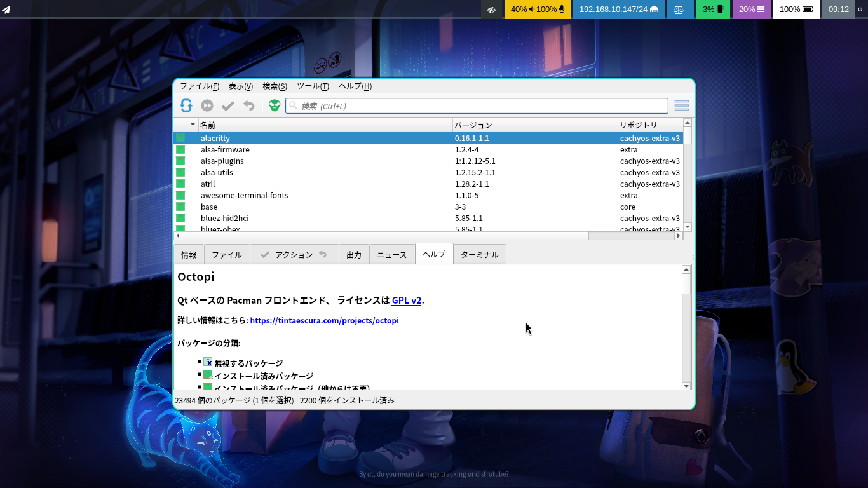Toggle the microphone volume indicator in top bar
The height and width of the screenshot is (488, 868).
pos(552,10)
